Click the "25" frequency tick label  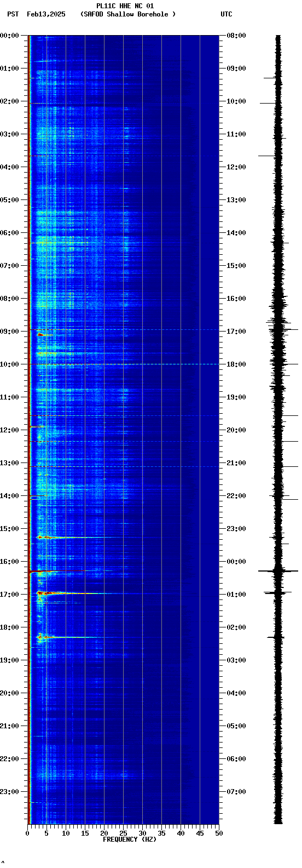(123, 833)
